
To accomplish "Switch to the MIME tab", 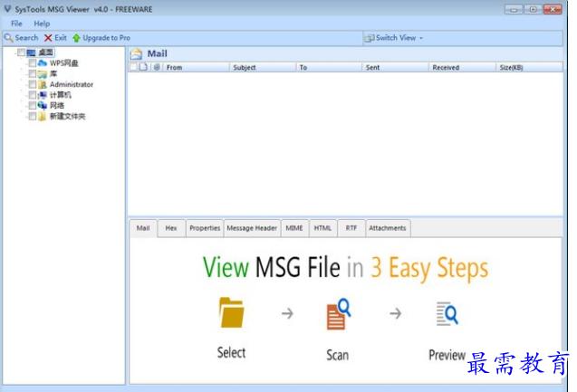I will pos(294,228).
